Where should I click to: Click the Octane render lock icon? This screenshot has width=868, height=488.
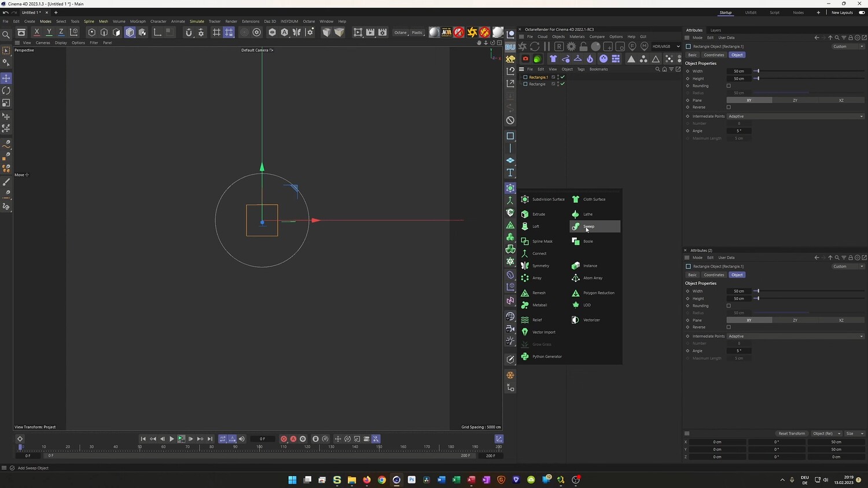pyautogui.click(x=583, y=46)
